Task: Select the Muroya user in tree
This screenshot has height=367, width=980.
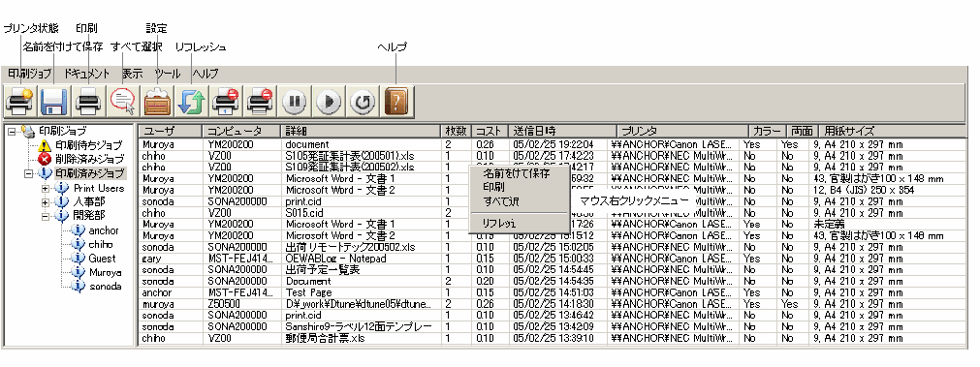Action: point(105,273)
